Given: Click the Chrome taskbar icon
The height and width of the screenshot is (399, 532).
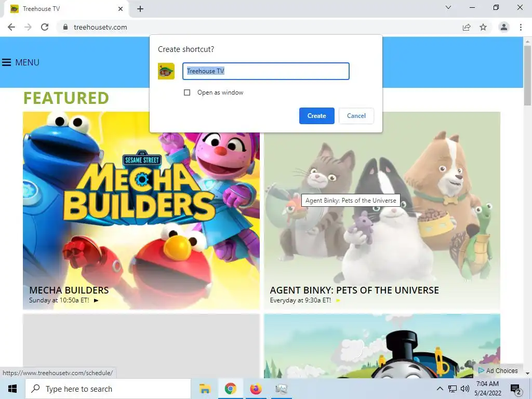Looking at the screenshot, I should (230, 389).
